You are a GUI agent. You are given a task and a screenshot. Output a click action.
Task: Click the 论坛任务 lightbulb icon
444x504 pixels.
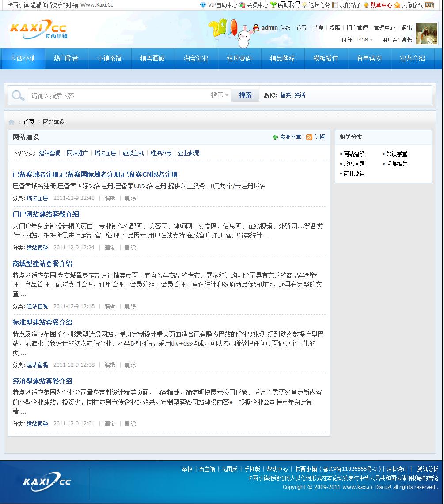pyautogui.click(x=304, y=5)
